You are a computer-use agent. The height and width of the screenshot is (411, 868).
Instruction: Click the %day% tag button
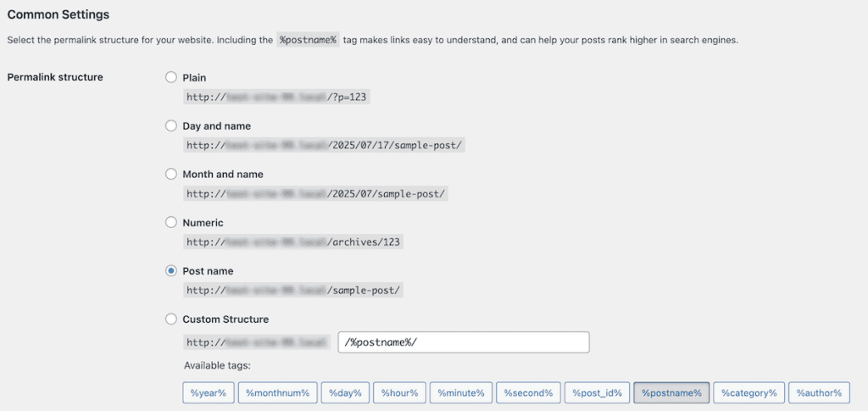(345, 392)
